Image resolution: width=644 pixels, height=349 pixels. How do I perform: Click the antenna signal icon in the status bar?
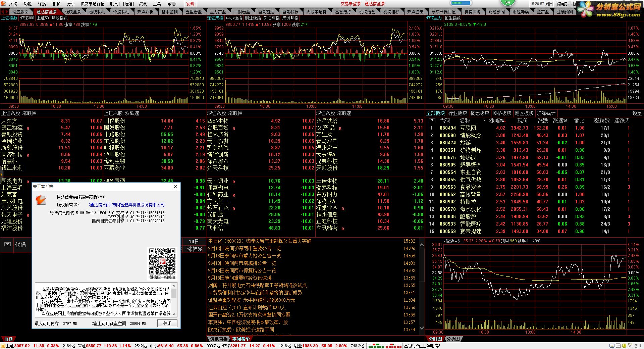pos(630,346)
